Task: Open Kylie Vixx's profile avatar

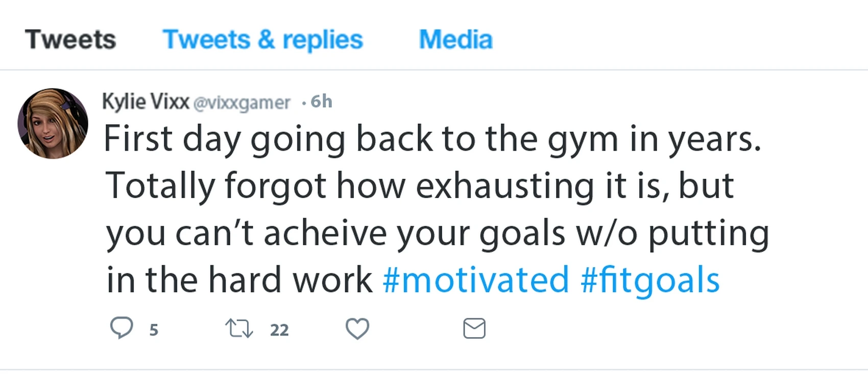Action: (53, 124)
